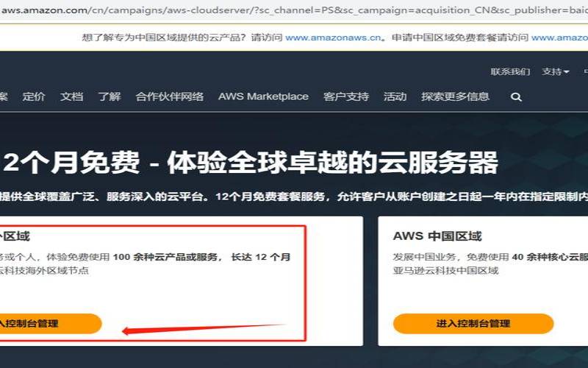This screenshot has height=368, width=588.
Task: Click the second www.amazon link in banner
Action: click(559, 38)
